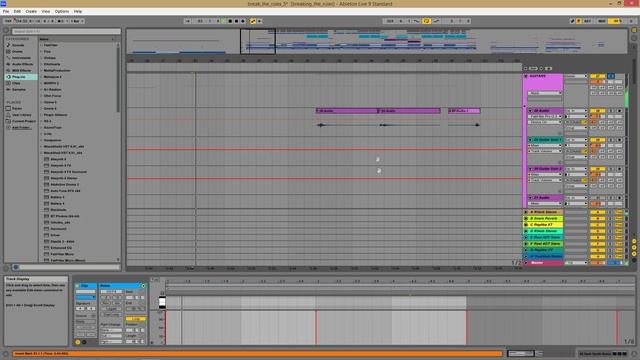The image size is (640, 360).
Task: Select the Plug-ins browser category
Action: (x=20, y=77)
